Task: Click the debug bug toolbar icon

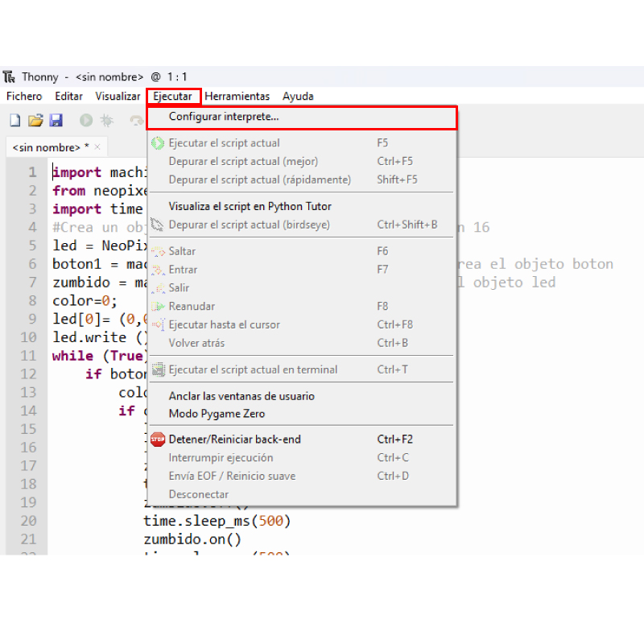Action: pyautogui.click(x=105, y=121)
